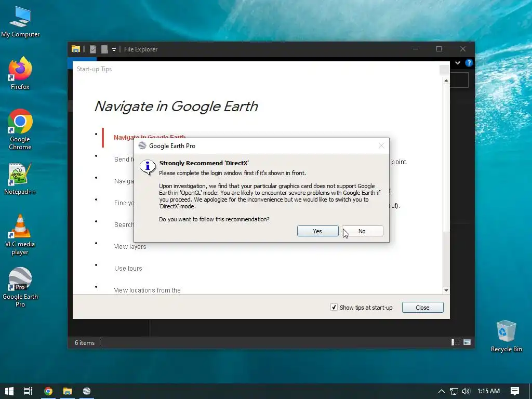
Task: Switch to Chrome in the taskbar
Action: coord(48,391)
